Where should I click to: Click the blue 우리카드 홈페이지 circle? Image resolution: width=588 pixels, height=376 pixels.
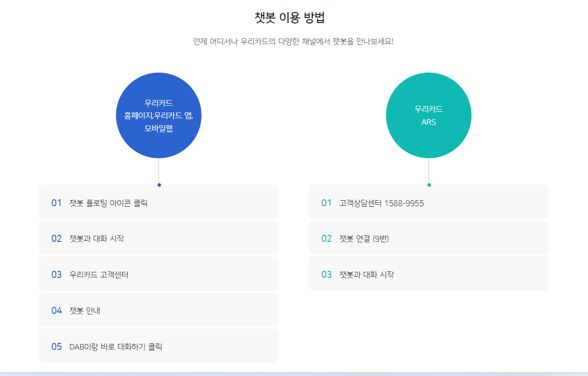158,115
